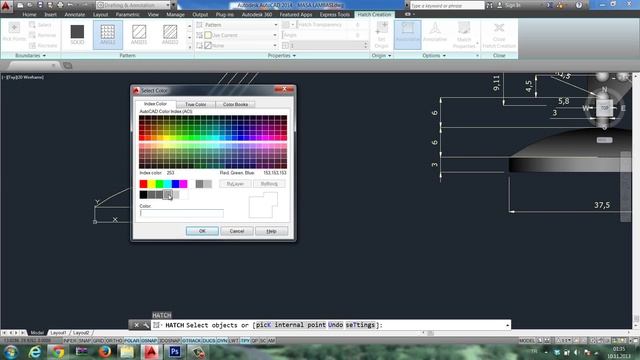
Task: Choose the ANGLE hatch pattern swatch
Action: [108, 35]
